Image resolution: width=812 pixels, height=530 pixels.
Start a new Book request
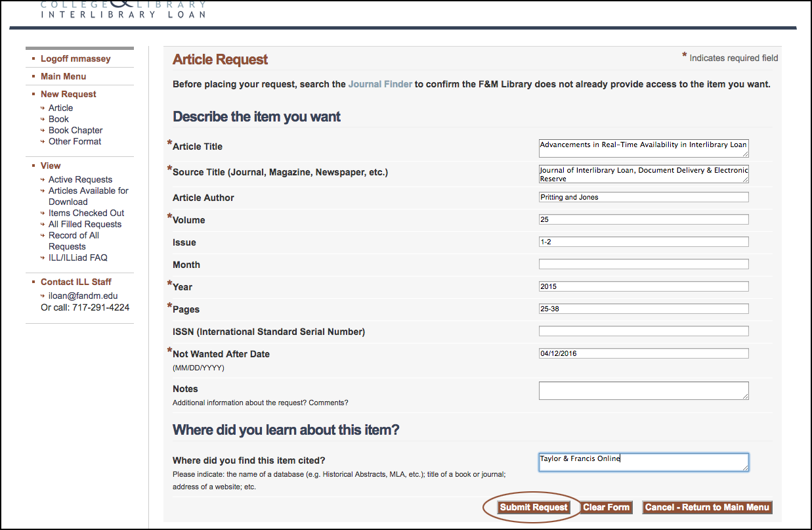58,119
